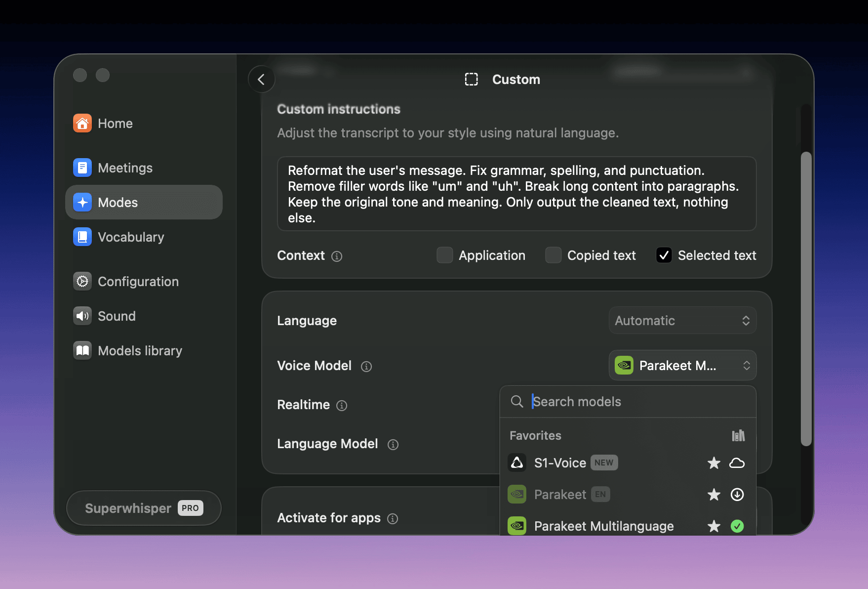The image size is (868, 589).
Task: Open the models library icon beside Favorites
Action: coord(738,435)
